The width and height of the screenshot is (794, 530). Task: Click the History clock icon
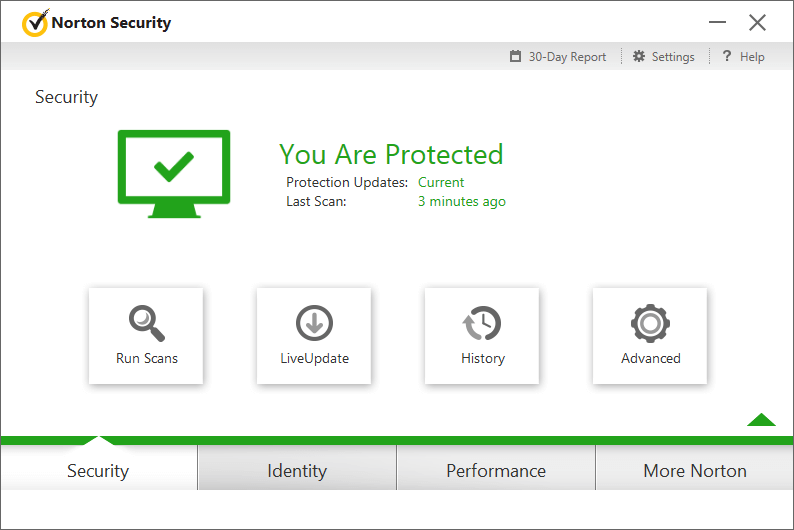click(x=482, y=324)
